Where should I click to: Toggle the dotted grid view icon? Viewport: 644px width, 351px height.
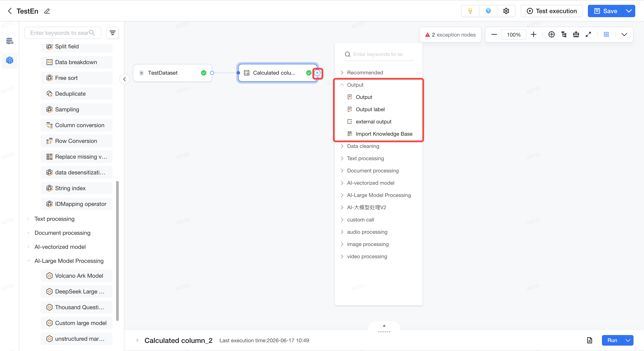[x=606, y=35]
